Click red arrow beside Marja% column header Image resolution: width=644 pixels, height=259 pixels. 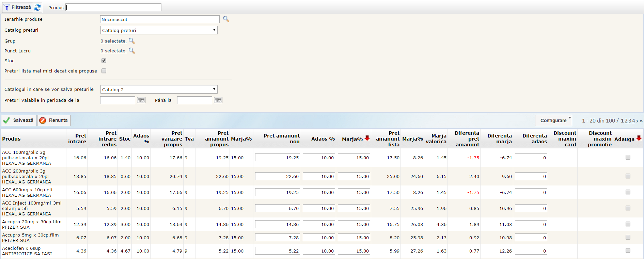367,138
